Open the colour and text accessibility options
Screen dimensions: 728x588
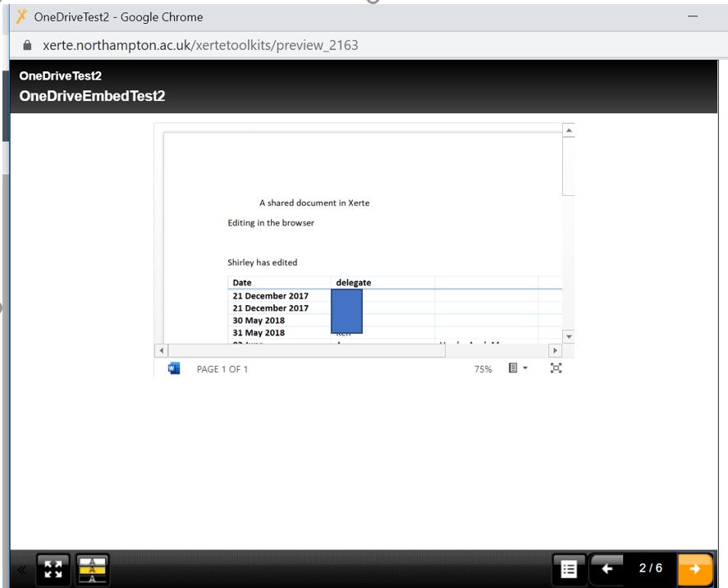tap(93, 569)
